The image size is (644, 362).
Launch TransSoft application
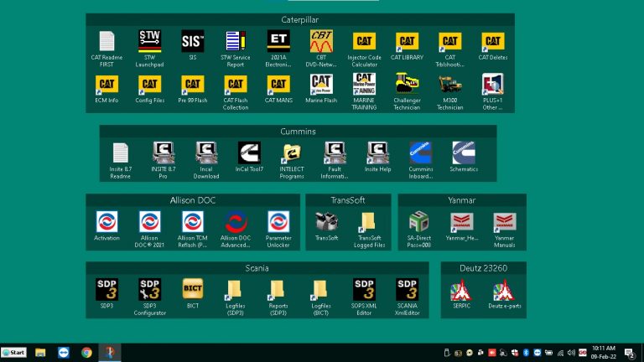click(326, 222)
